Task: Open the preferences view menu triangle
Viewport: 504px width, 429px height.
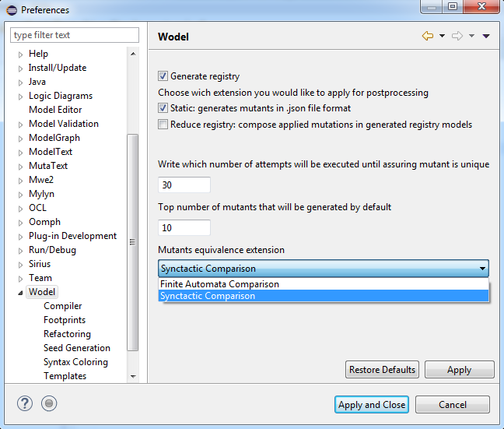Action: tap(486, 36)
